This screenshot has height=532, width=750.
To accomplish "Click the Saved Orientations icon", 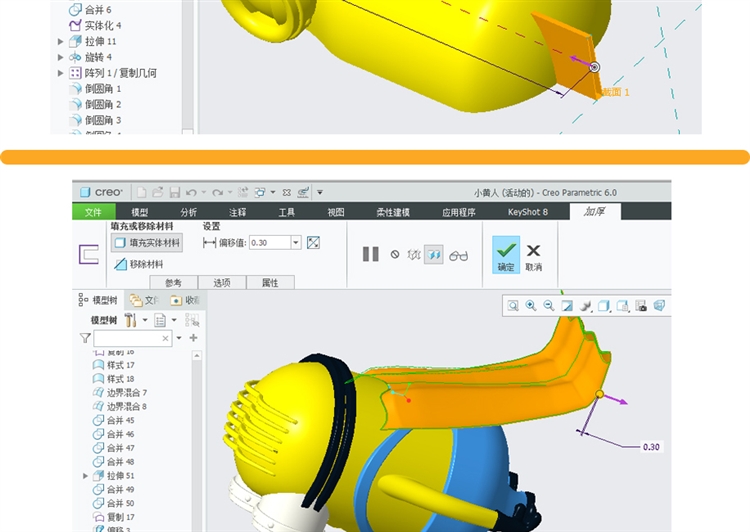I will 622,306.
